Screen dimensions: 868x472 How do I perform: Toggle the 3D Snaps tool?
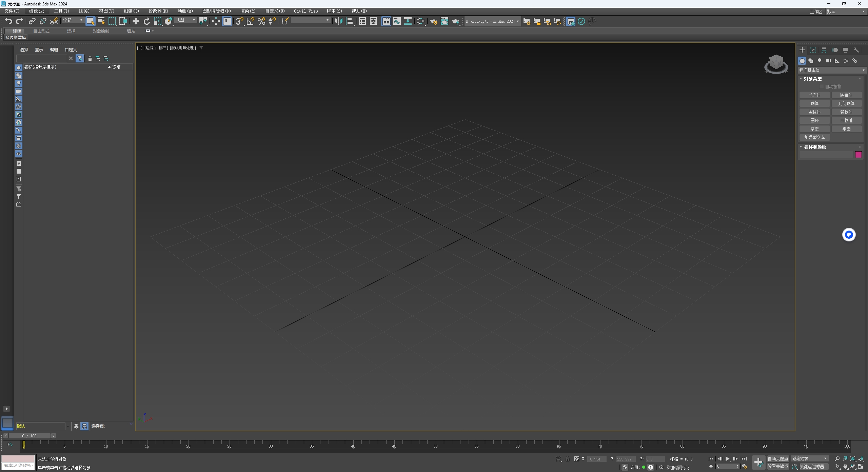click(x=239, y=21)
